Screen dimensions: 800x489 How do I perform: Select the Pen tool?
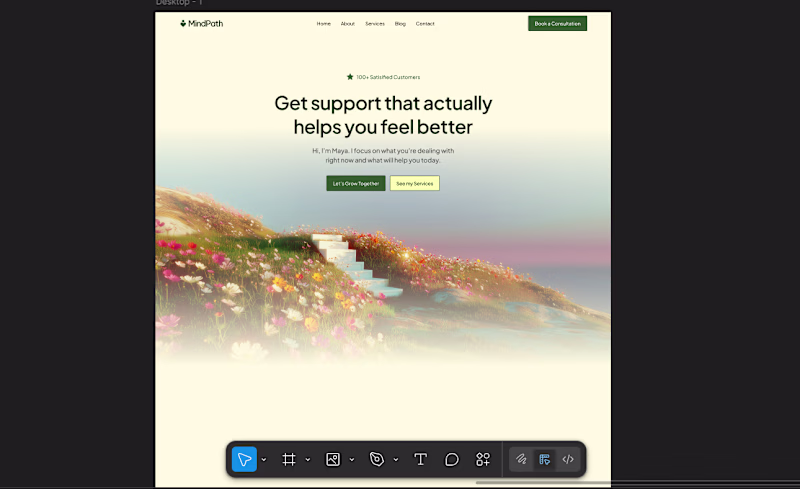[377, 459]
